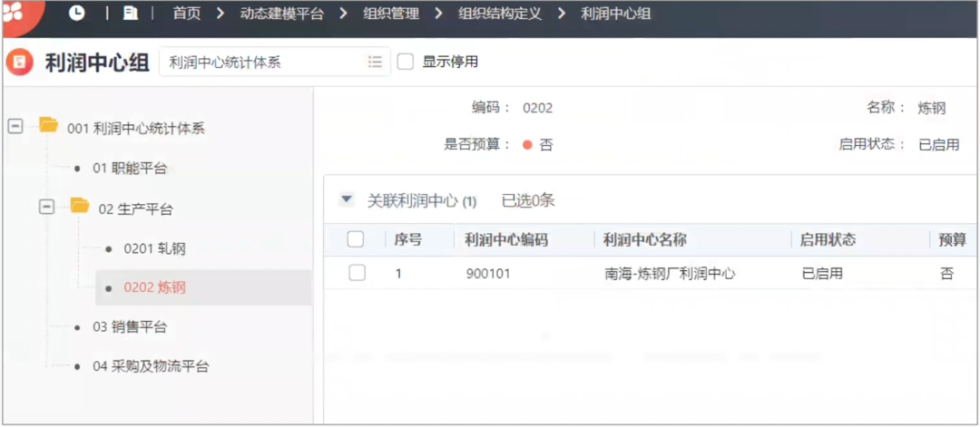The height and width of the screenshot is (427, 980).
Task: Open the document icon beside the clock
Action: pyautogui.click(x=131, y=14)
